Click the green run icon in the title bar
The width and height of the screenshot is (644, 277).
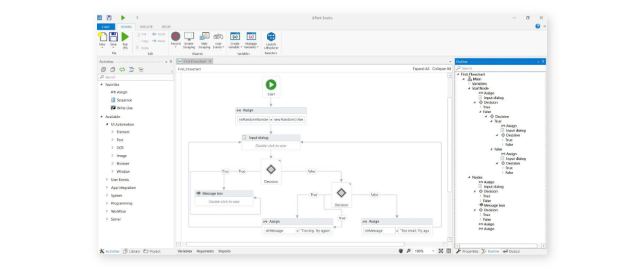tap(123, 18)
